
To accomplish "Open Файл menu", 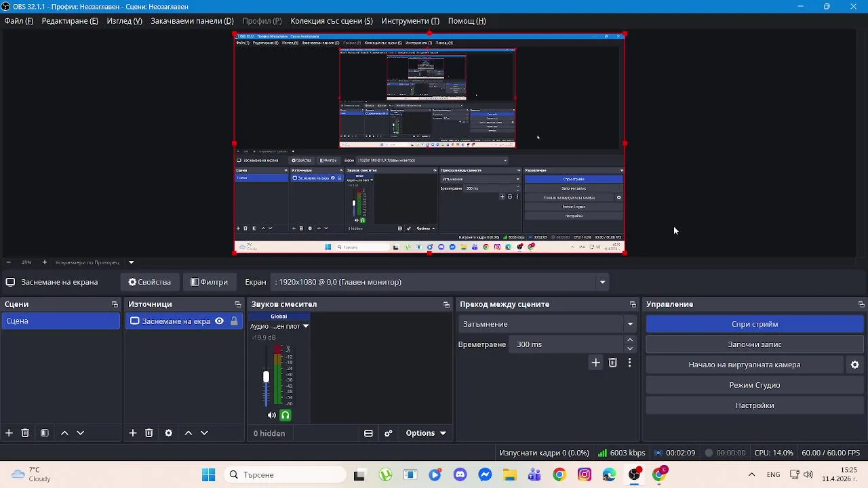I will point(18,21).
